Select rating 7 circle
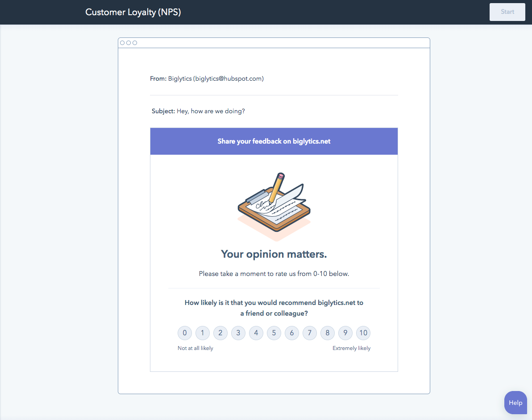The height and width of the screenshot is (420, 532). pyautogui.click(x=310, y=333)
